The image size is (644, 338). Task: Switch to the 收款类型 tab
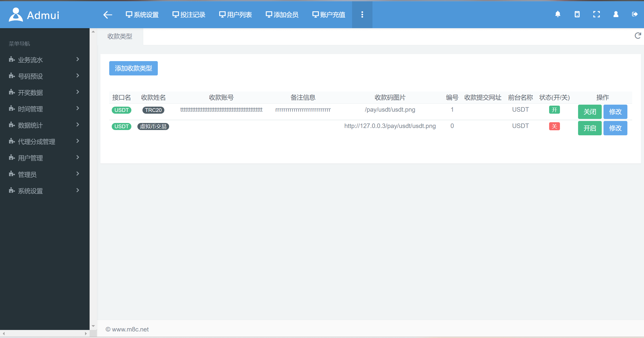click(x=120, y=36)
